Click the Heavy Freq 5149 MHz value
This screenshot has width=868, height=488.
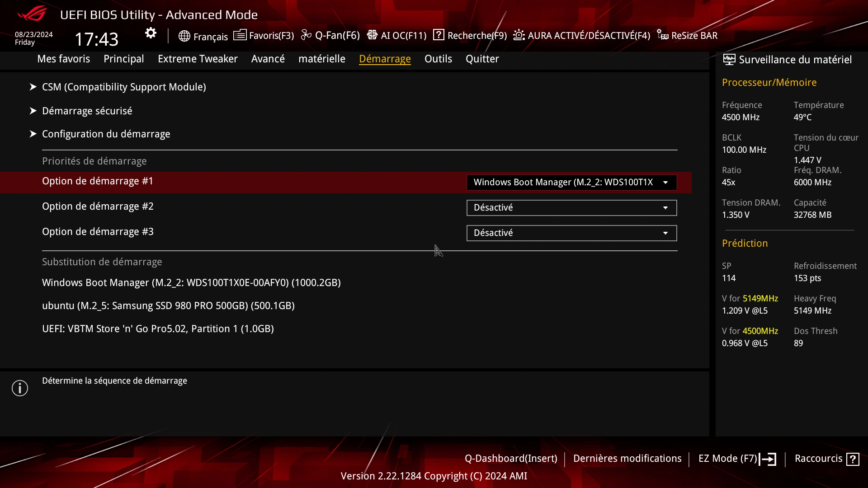812,311
